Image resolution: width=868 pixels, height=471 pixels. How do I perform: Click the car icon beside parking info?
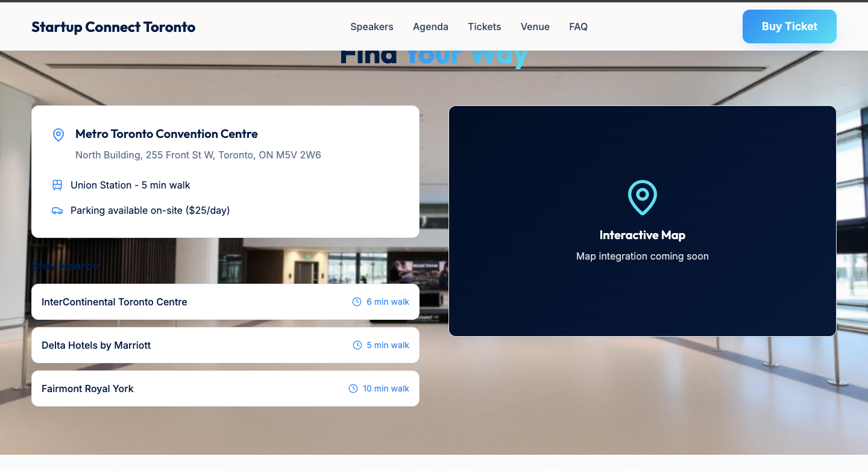pyautogui.click(x=57, y=211)
